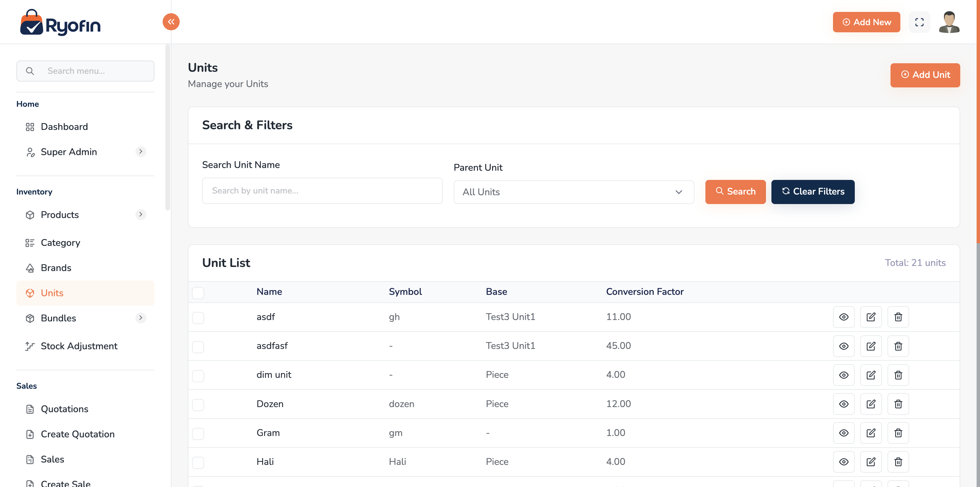Focus the Search by unit name field
This screenshot has width=980, height=487.
(x=322, y=190)
